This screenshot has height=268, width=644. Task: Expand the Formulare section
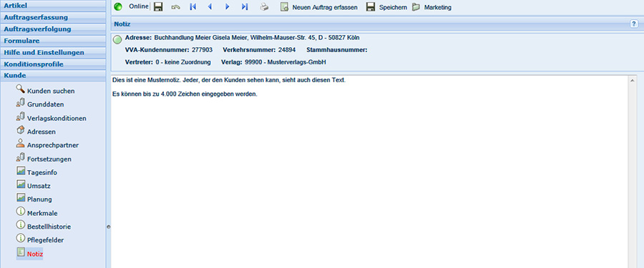point(52,41)
